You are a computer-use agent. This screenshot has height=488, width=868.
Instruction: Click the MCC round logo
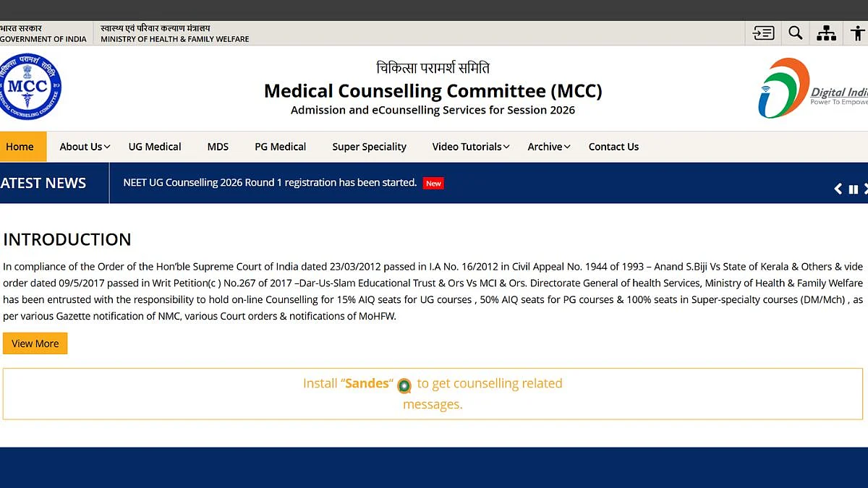[29, 87]
